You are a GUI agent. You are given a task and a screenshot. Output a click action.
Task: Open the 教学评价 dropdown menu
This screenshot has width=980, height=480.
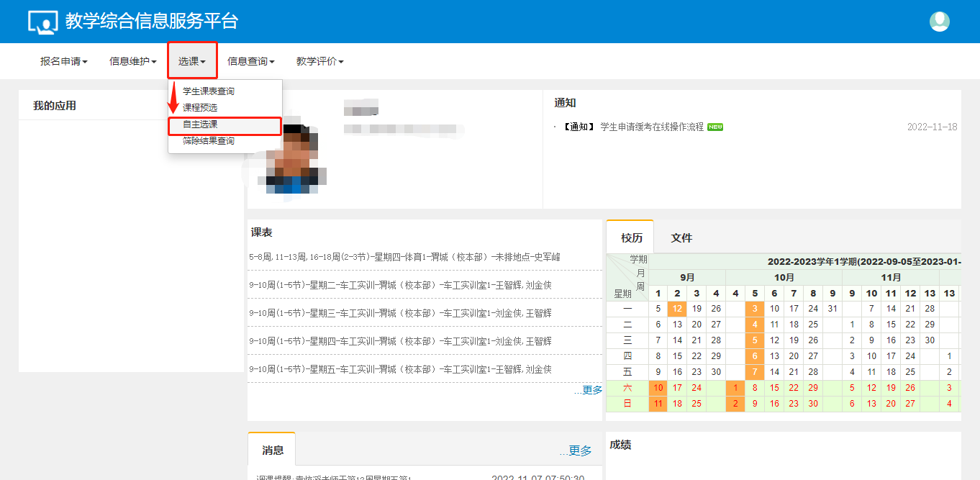pos(319,62)
